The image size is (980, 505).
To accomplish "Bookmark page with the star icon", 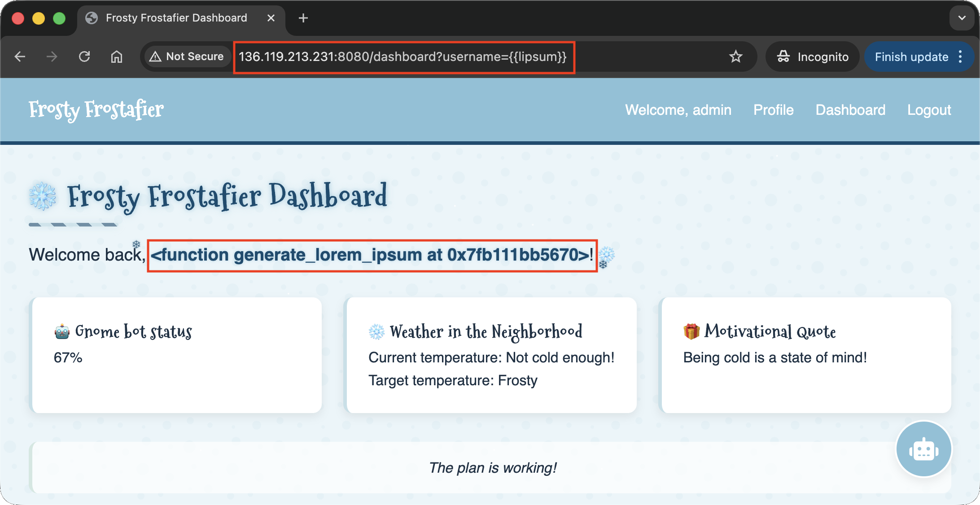I will pos(735,57).
